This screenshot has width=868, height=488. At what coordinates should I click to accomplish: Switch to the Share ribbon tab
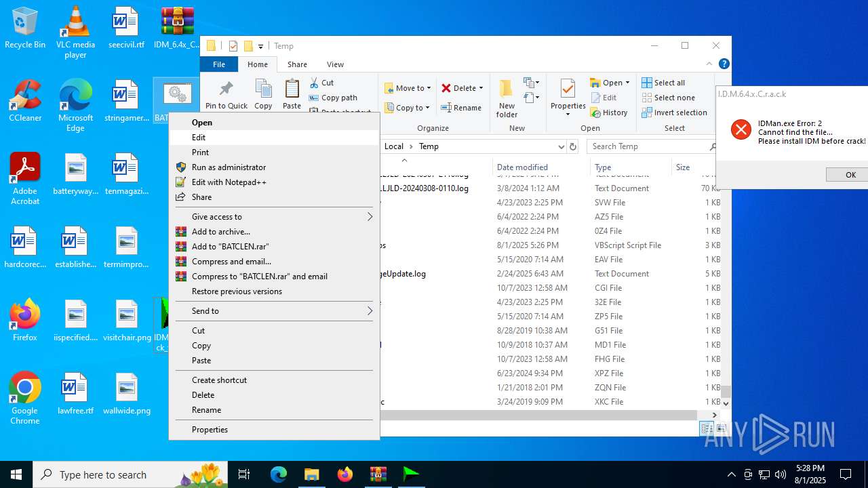pyautogui.click(x=297, y=64)
